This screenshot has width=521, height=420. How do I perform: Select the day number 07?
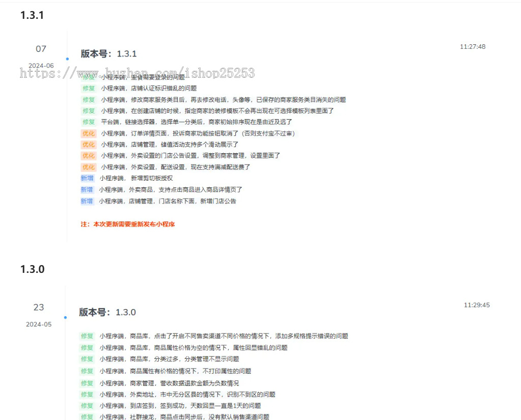[x=41, y=49]
